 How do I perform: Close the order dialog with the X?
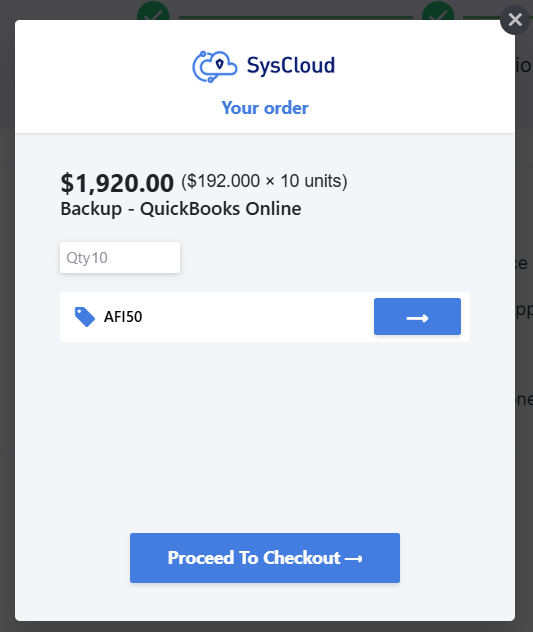pyautogui.click(x=515, y=20)
